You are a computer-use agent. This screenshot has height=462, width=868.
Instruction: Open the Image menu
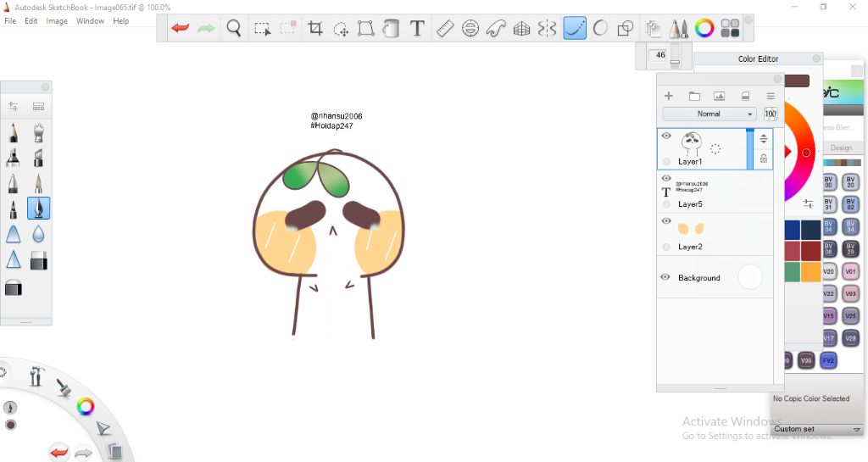click(57, 21)
